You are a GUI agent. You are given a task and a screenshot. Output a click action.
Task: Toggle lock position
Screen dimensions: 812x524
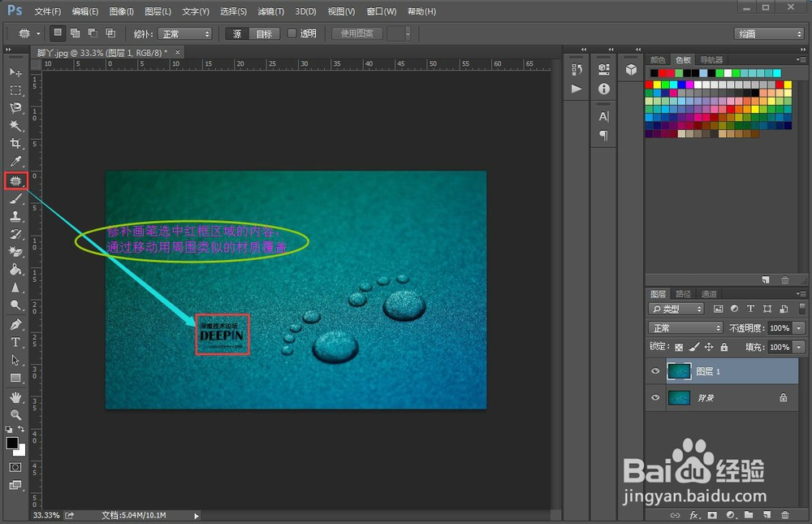click(x=708, y=347)
